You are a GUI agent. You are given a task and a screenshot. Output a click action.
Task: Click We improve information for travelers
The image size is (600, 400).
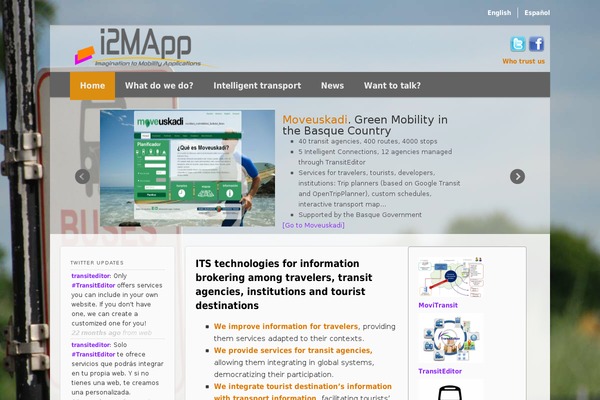tap(286, 327)
